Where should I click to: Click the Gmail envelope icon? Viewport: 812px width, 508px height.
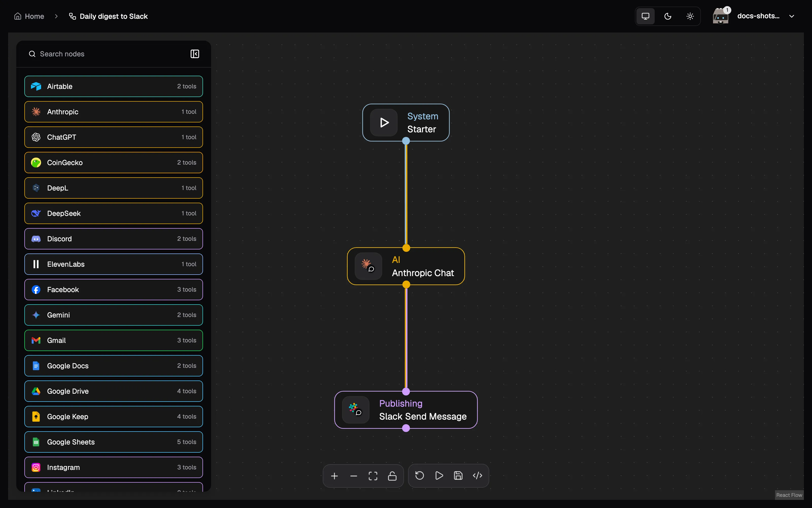36,340
